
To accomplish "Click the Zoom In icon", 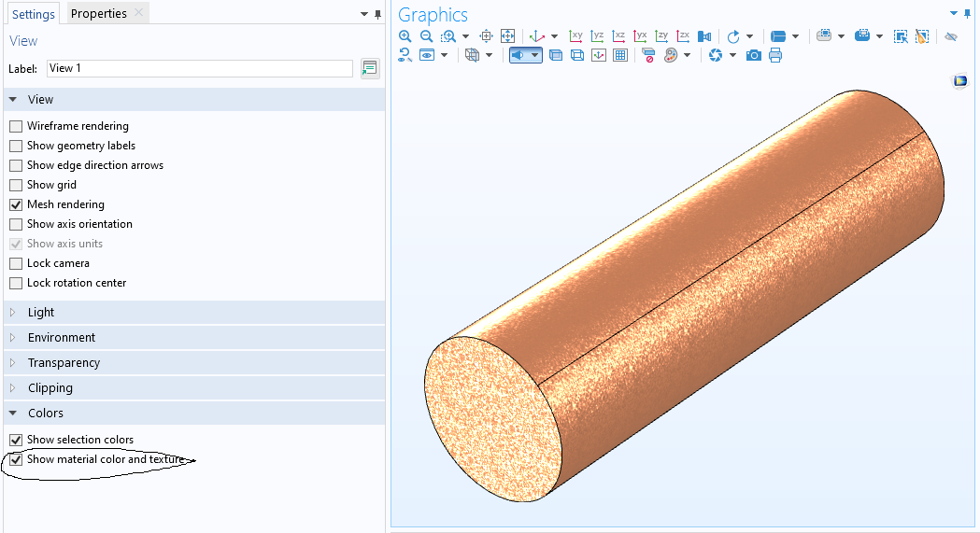I will [x=405, y=36].
